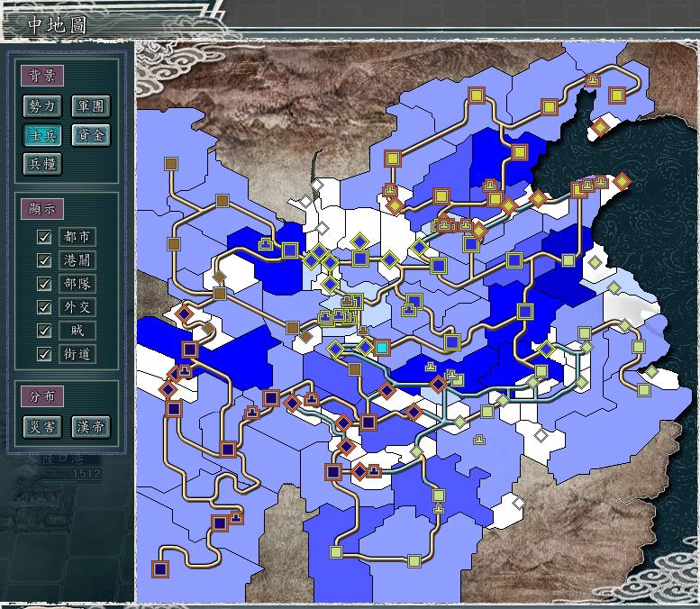
Task: Click the westernmost yellow city square in north
Action: 393,158
